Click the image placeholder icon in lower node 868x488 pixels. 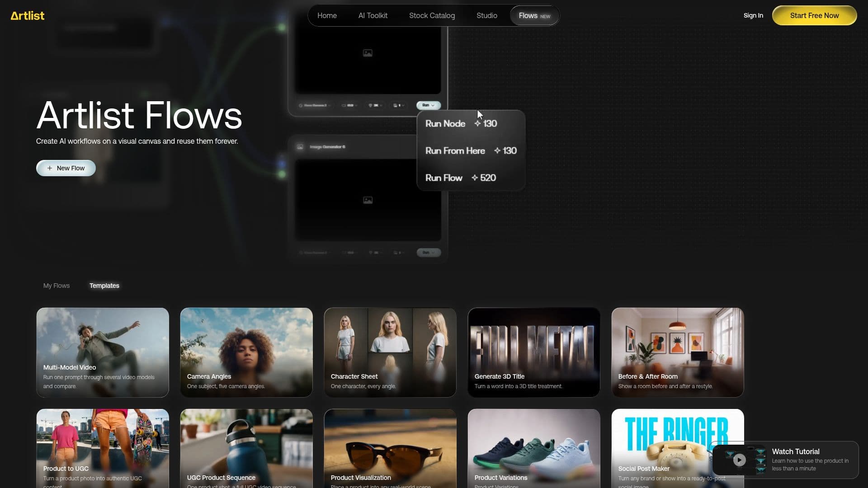368,200
